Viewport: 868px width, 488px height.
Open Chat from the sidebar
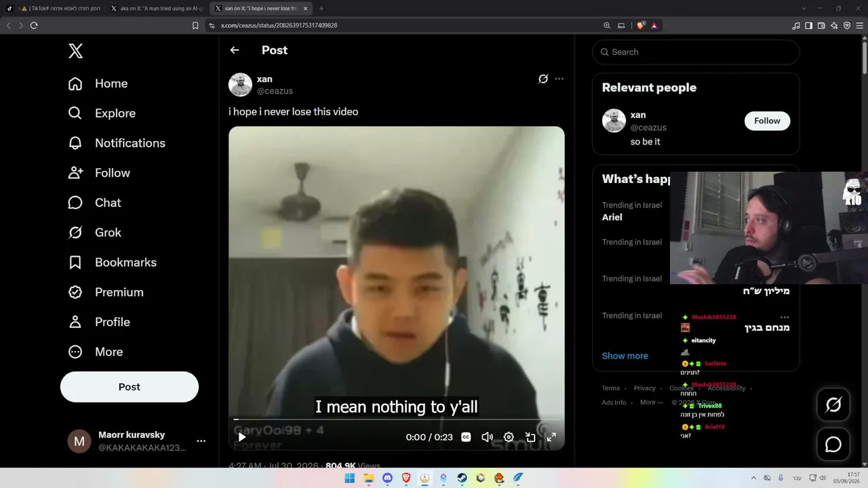click(94, 203)
